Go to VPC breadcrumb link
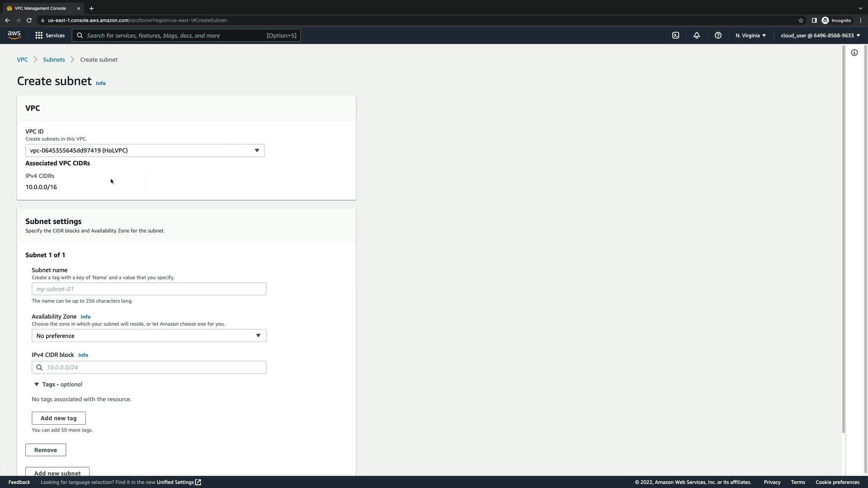868x488 pixels. pos(22,60)
